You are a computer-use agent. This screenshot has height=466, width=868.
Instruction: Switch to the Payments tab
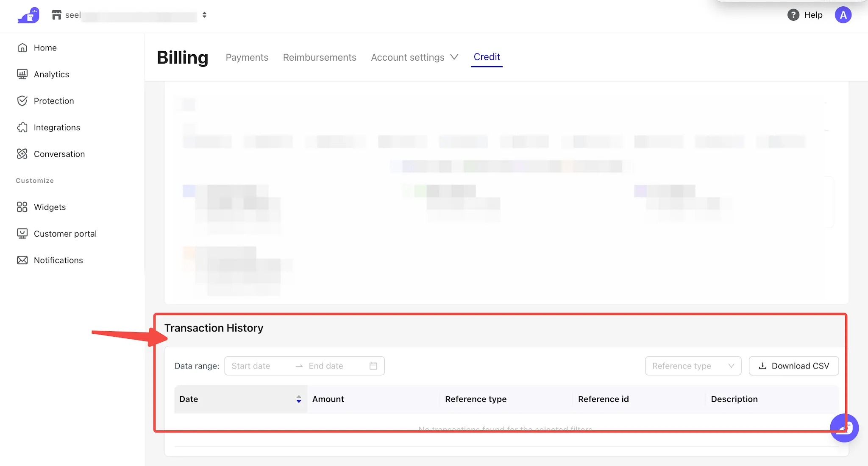[247, 57]
